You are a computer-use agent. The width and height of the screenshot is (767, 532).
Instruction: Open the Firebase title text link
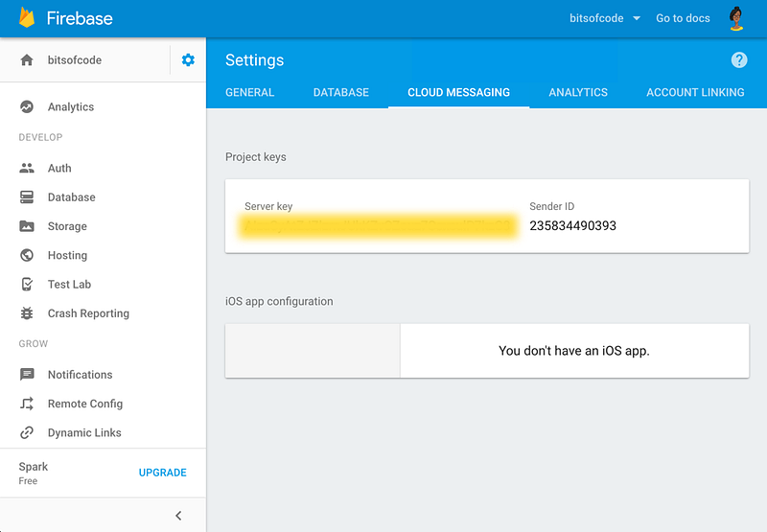80,18
